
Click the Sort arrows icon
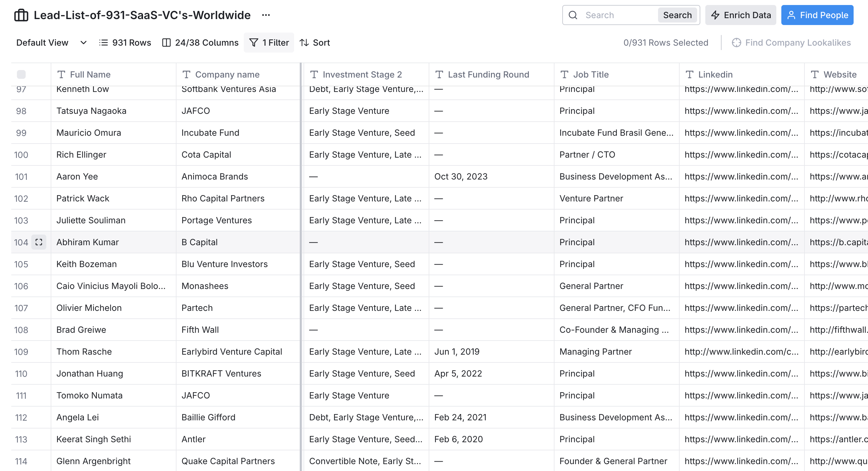pyautogui.click(x=304, y=43)
